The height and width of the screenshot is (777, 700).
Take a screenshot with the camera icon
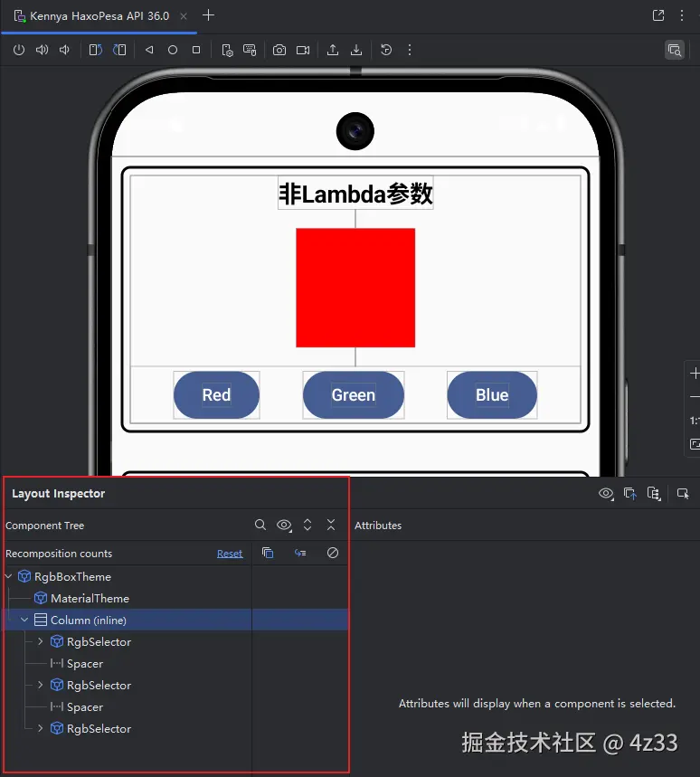tap(279, 50)
